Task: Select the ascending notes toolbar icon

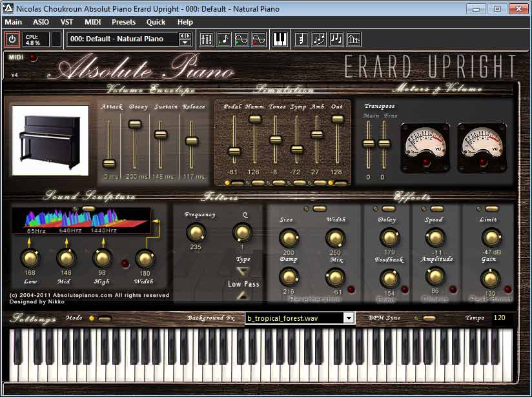Action: pos(320,39)
